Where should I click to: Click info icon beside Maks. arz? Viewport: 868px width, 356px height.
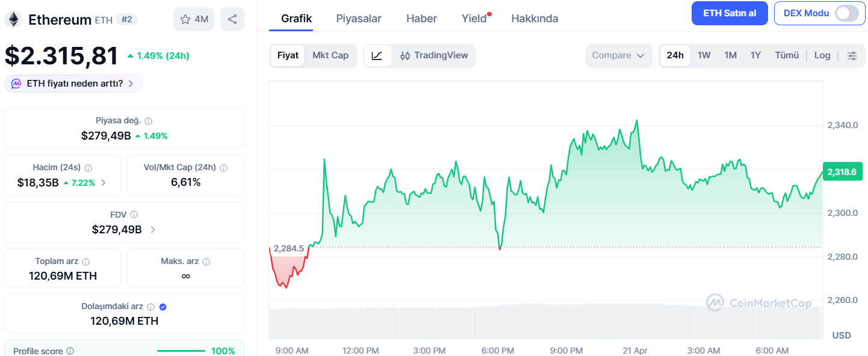tap(206, 262)
